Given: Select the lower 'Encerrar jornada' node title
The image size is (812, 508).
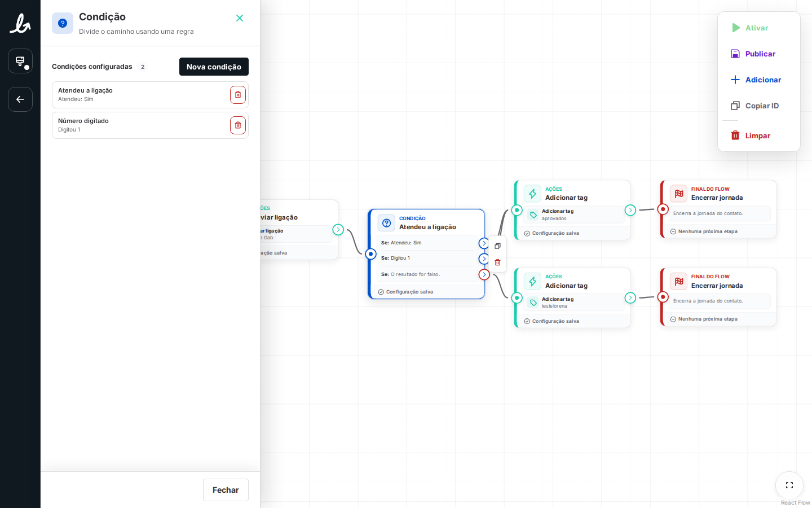Looking at the screenshot, I should [x=717, y=286].
